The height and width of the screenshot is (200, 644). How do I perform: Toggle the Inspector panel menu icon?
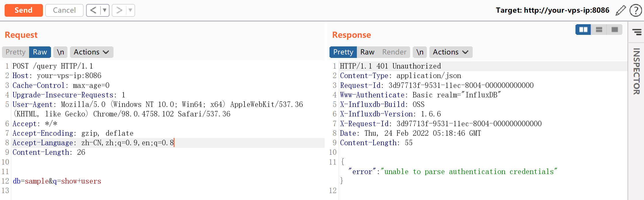pyautogui.click(x=637, y=32)
